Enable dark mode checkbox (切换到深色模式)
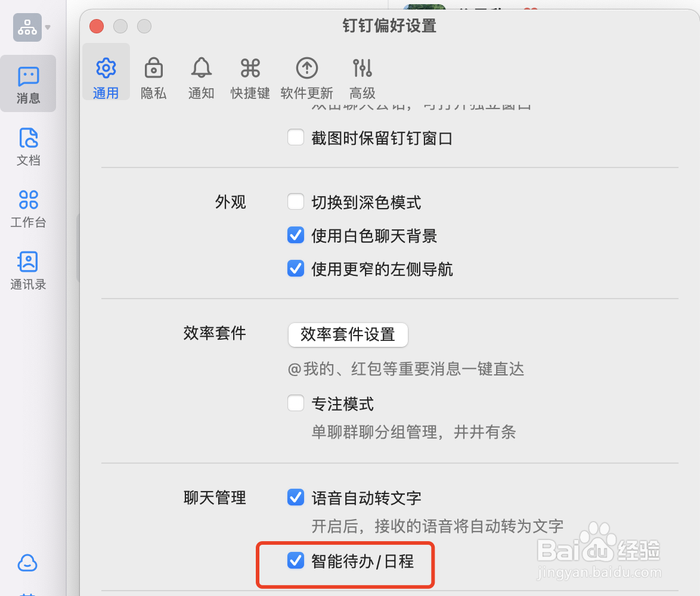Image resolution: width=700 pixels, height=596 pixels. pyautogui.click(x=296, y=201)
